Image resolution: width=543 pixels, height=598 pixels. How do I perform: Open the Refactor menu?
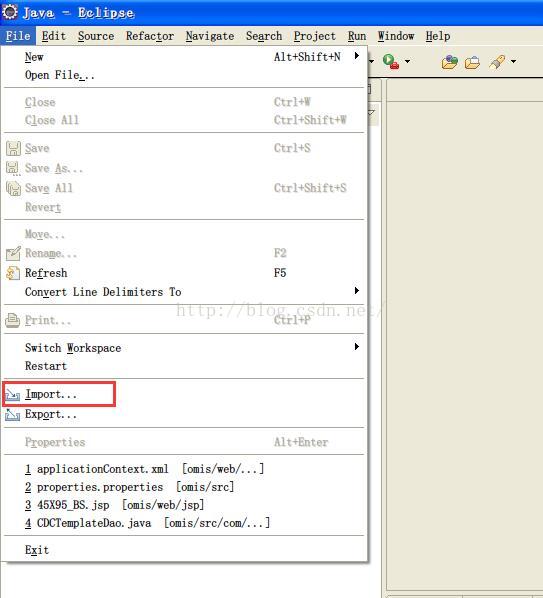point(150,36)
